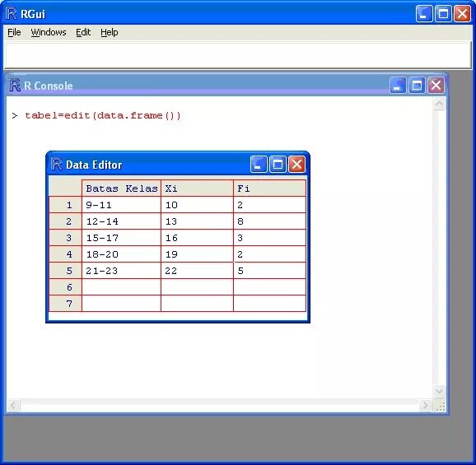Minimize the R Console window
Image resolution: width=476 pixels, height=465 pixels.
(x=398, y=85)
